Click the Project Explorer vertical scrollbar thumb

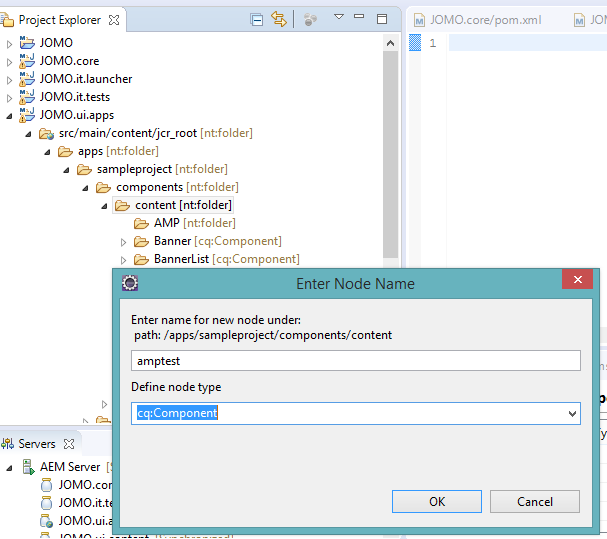point(391,154)
